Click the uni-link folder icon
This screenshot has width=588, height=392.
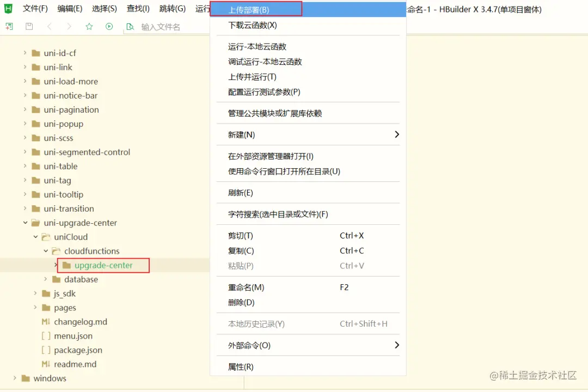36,68
